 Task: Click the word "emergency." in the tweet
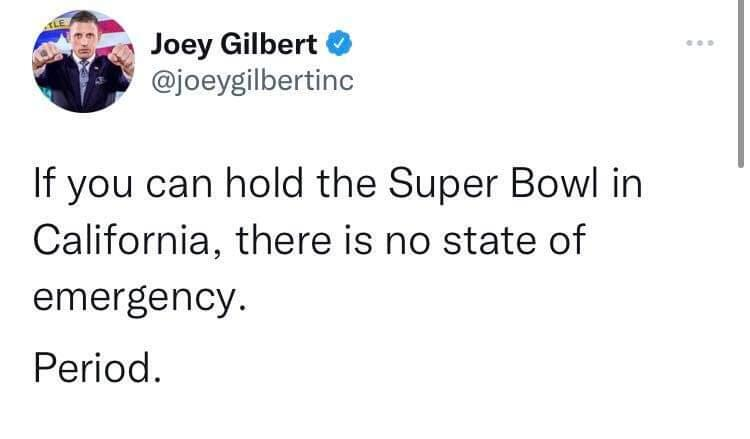(x=140, y=296)
